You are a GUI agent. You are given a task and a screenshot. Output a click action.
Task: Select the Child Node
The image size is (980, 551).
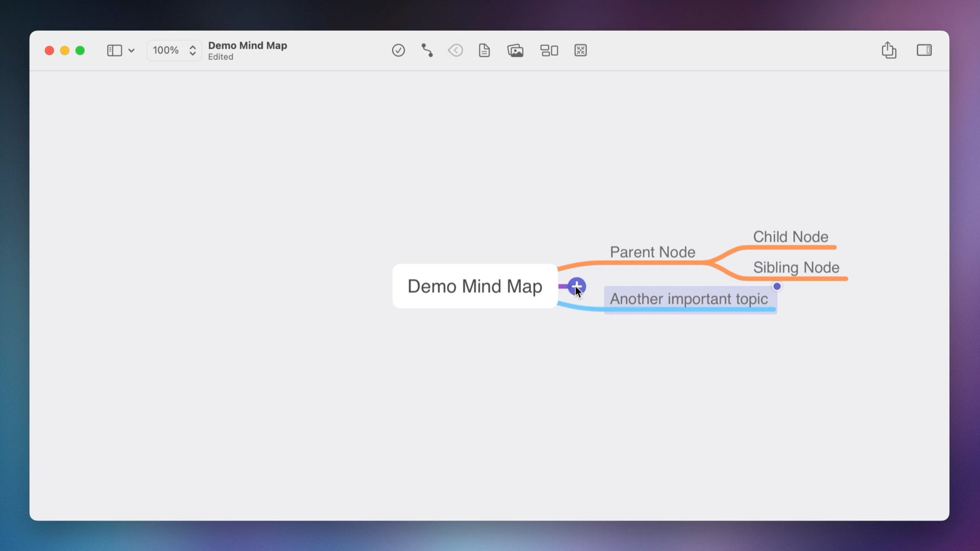[x=790, y=237]
